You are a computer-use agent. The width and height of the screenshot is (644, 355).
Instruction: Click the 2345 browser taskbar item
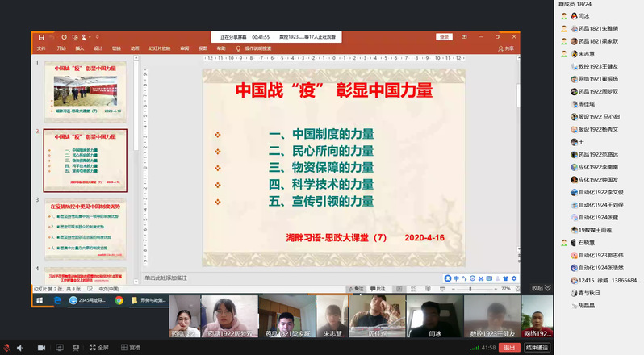(87, 300)
